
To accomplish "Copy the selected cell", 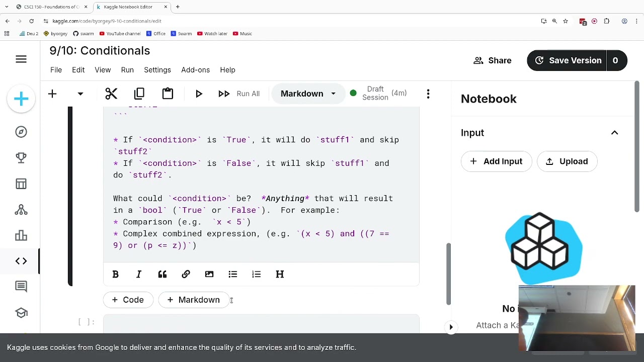I will pyautogui.click(x=139, y=94).
